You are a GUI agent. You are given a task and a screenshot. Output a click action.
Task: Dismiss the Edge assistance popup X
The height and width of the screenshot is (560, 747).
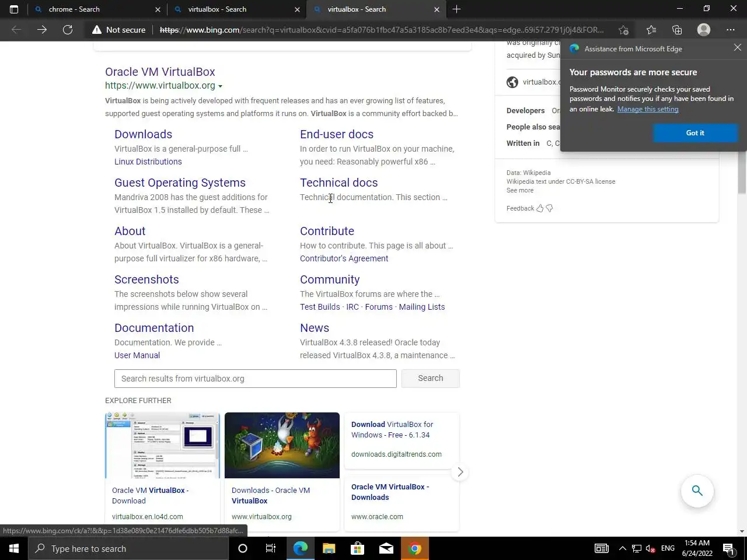(738, 48)
